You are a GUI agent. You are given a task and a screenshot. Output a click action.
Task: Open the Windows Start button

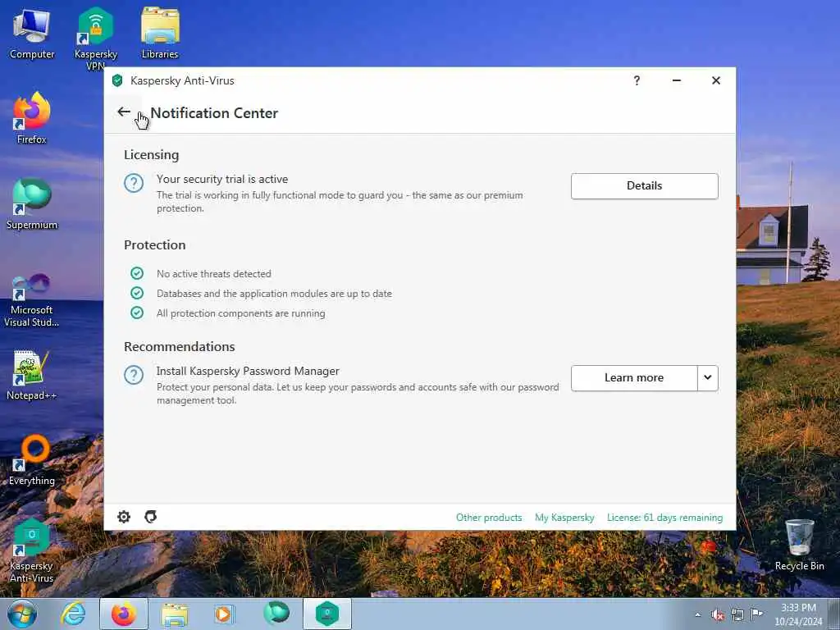tap(22, 614)
